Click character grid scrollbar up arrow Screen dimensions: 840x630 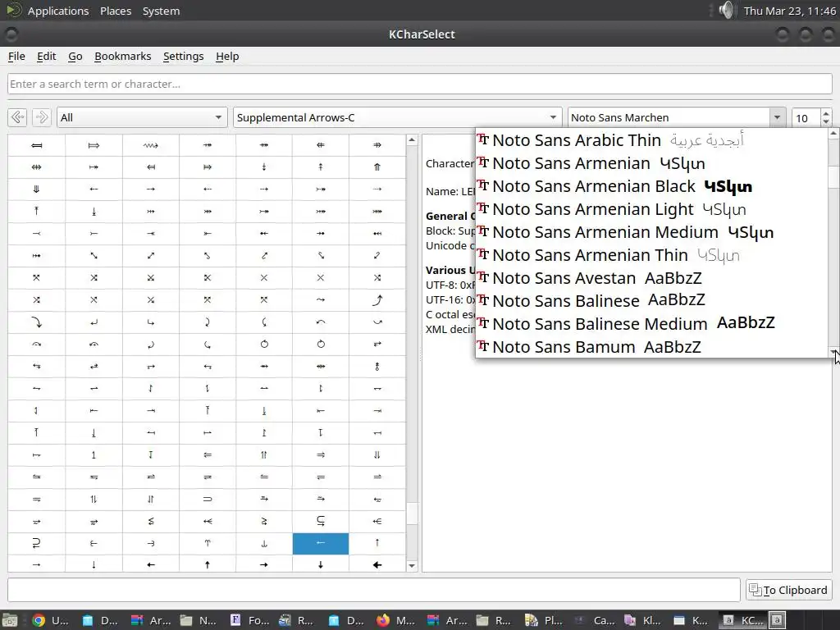(412, 140)
